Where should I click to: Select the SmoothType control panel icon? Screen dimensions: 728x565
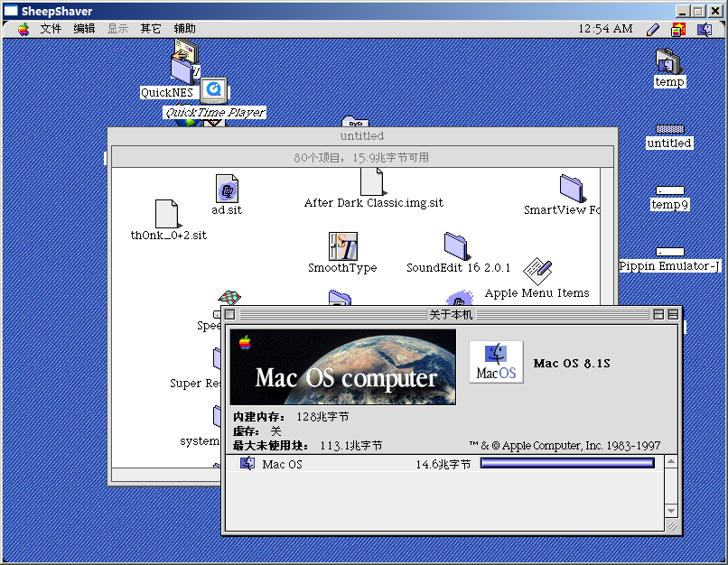pyautogui.click(x=343, y=245)
